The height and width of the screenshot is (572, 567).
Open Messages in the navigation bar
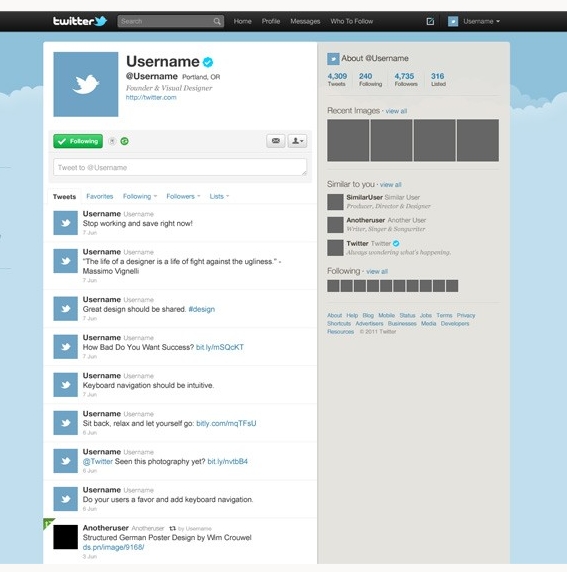point(305,21)
